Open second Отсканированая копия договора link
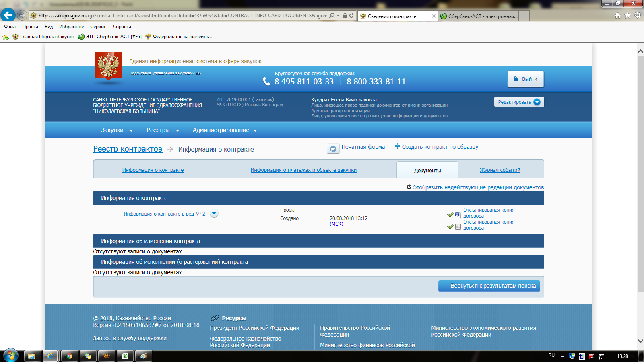This screenshot has width=644, height=362. pos(489,225)
